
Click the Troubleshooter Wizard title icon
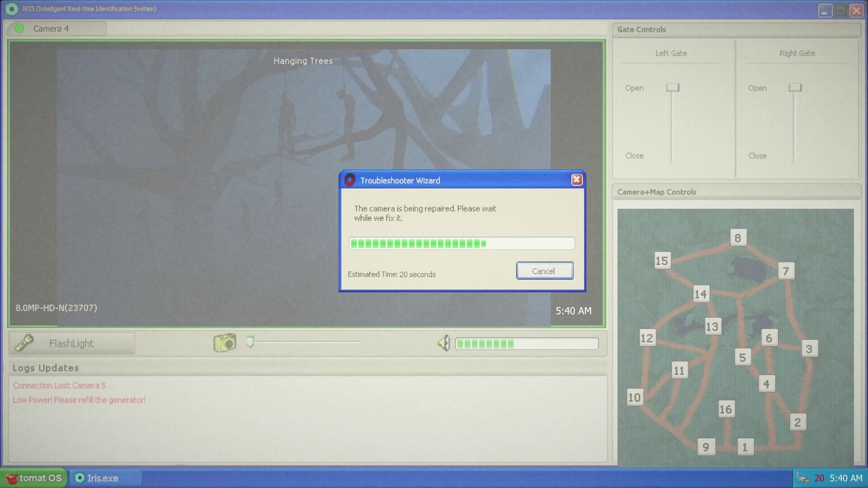[349, 180]
